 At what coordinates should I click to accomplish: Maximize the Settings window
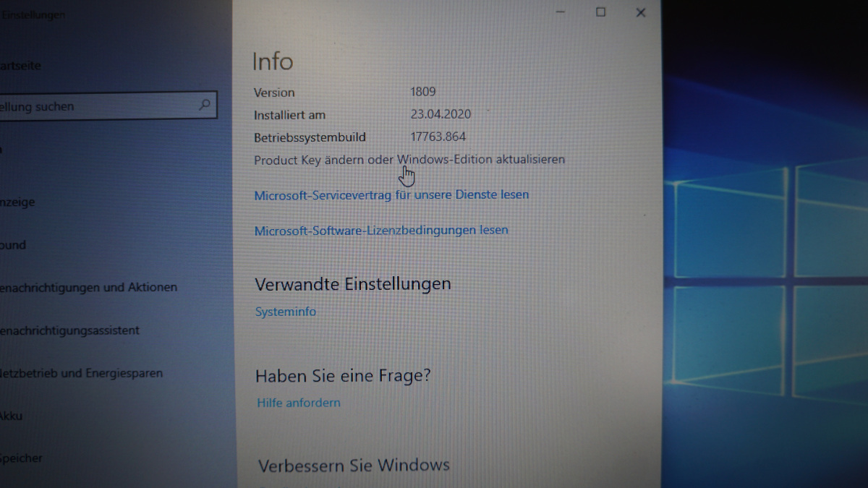(x=600, y=12)
